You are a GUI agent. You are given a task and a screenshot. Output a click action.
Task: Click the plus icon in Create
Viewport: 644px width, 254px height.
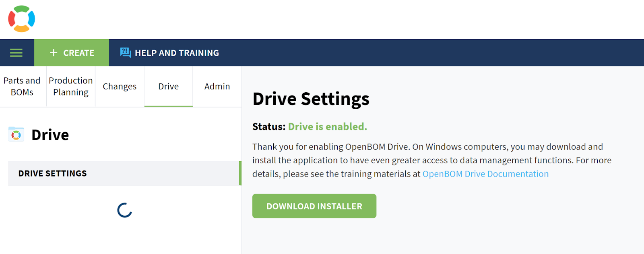54,53
